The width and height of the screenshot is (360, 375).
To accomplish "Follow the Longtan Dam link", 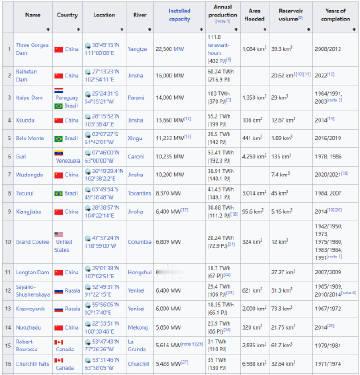I will click(x=32, y=272).
